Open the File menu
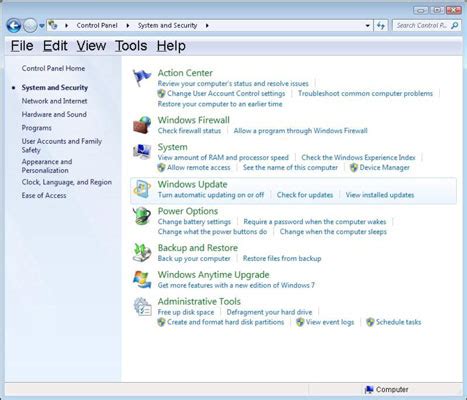The height and width of the screenshot is (400, 467). click(x=22, y=46)
